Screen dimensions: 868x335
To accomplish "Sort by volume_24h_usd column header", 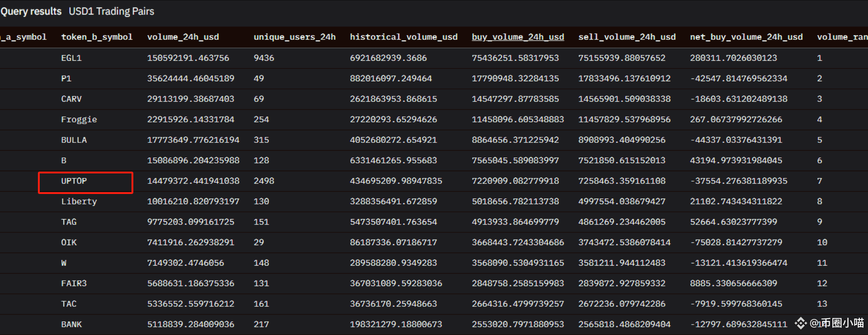I will pos(183,37).
